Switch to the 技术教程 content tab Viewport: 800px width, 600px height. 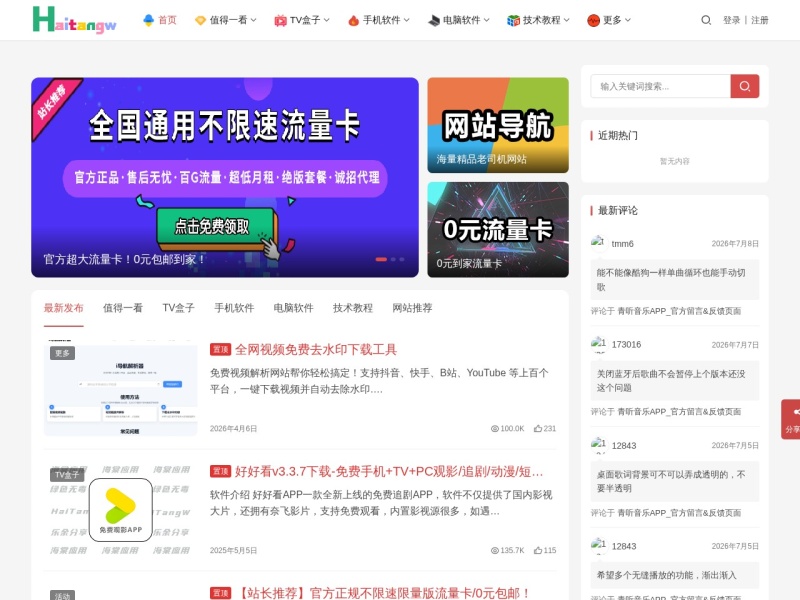pyautogui.click(x=353, y=308)
